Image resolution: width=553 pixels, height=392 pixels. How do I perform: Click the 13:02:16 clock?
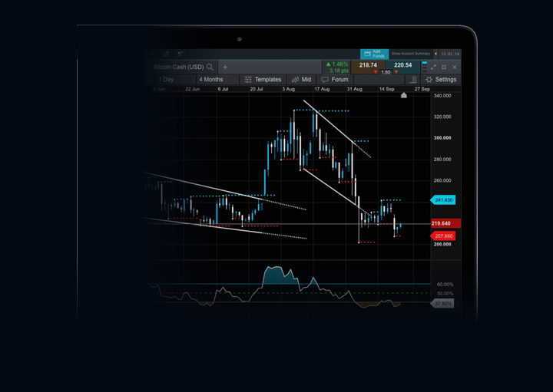(450, 54)
